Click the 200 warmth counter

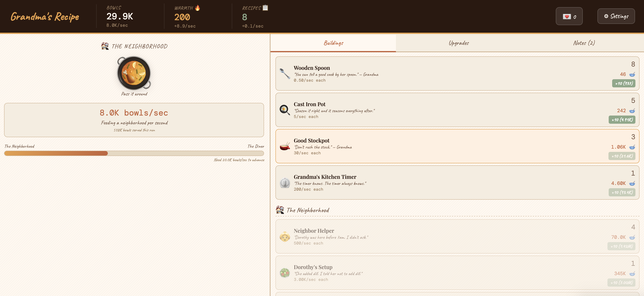(x=182, y=17)
